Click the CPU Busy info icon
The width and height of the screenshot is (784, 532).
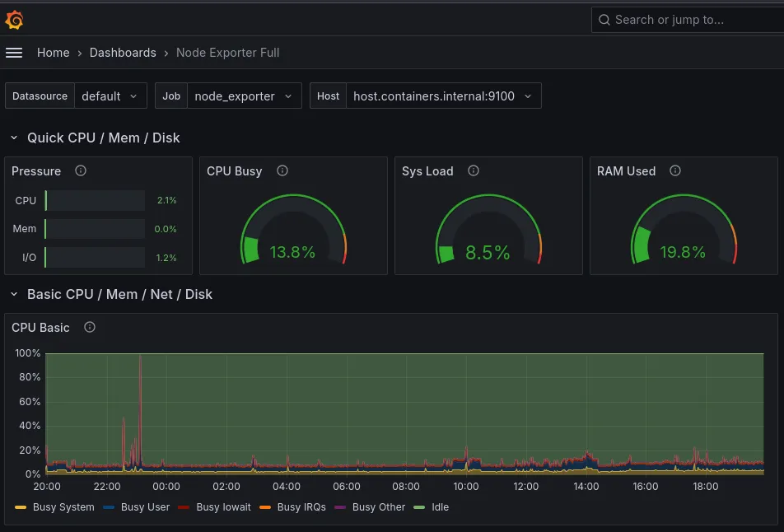(282, 170)
